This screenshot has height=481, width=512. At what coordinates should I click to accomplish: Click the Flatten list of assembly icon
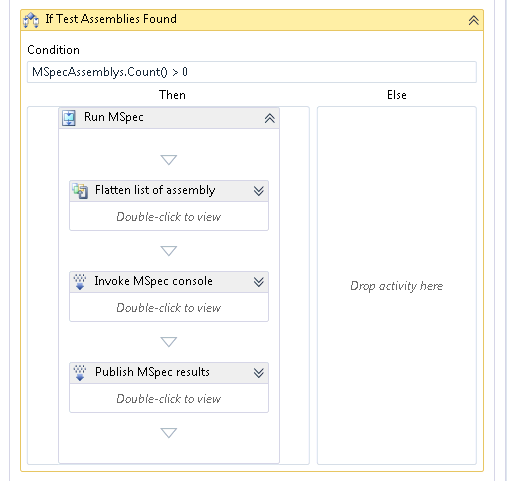click(x=80, y=191)
